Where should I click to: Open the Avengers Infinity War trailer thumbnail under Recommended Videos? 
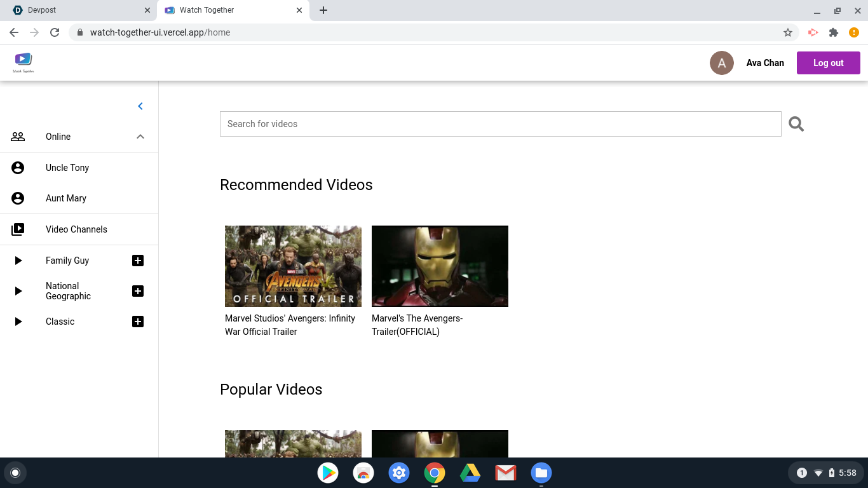(x=293, y=266)
